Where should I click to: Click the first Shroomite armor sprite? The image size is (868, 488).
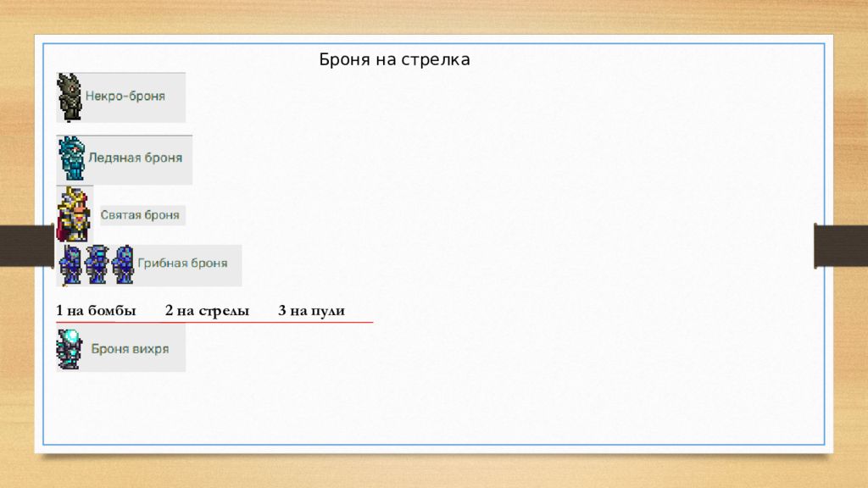[71, 265]
